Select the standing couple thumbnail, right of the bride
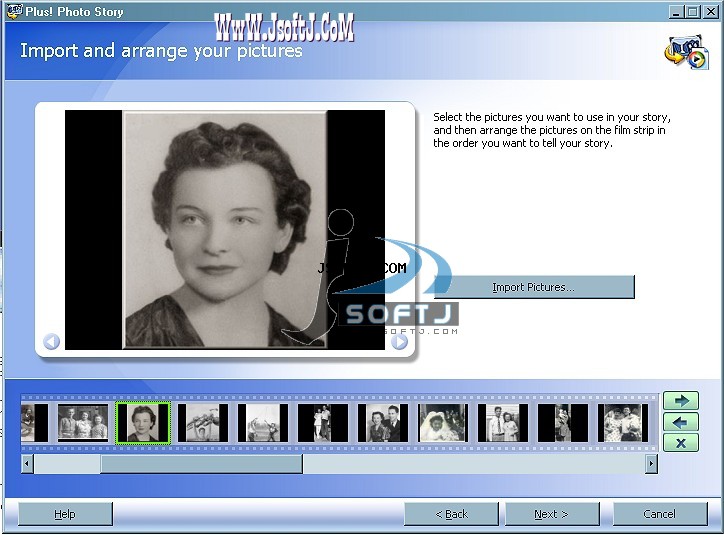This screenshot has height=535, width=724. pos(503,422)
